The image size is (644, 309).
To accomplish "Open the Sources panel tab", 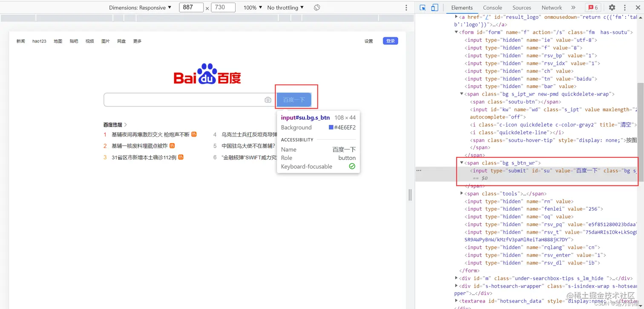I will coord(521,7).
